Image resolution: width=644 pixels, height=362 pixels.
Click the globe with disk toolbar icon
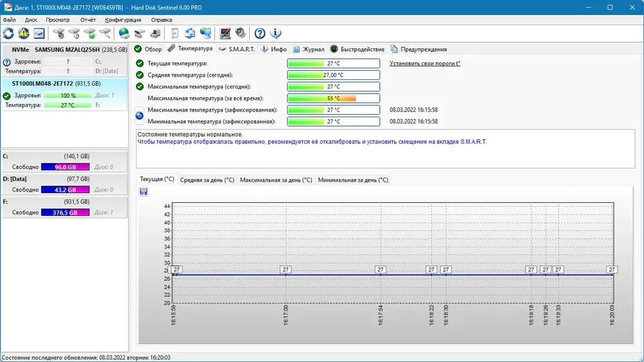(x=124, y=33)
